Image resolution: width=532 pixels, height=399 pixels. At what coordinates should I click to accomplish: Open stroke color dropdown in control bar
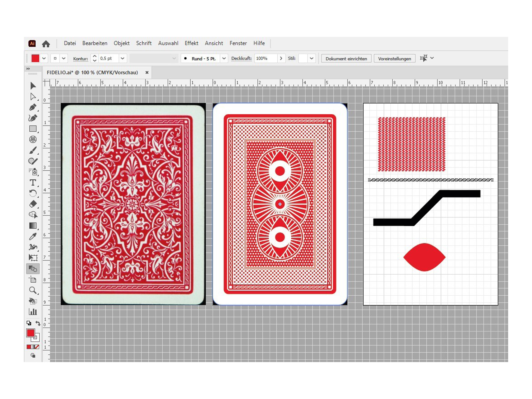click(x=64, y=58)
